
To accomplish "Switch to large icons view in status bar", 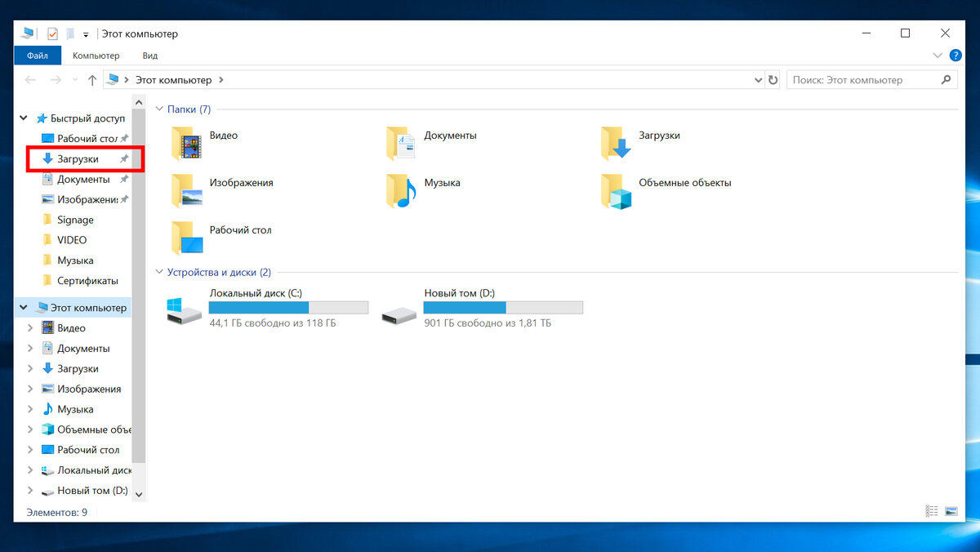I will point(951,511).
